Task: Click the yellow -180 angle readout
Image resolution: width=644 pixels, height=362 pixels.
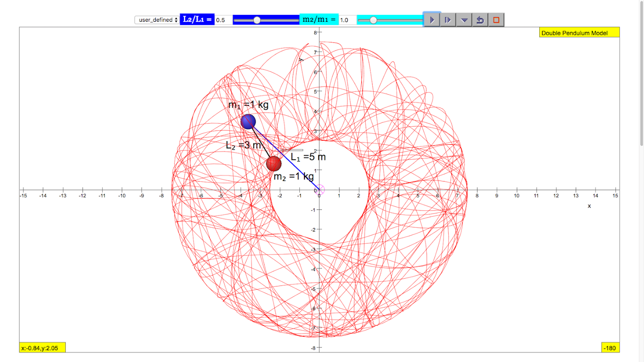Action: point(610,348)
